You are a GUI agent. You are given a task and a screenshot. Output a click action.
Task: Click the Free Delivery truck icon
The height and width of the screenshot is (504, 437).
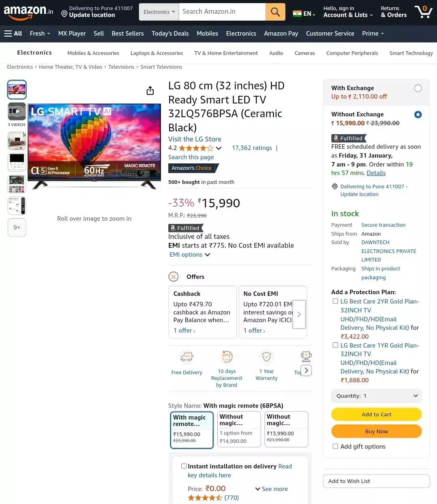tap(187, 357)
